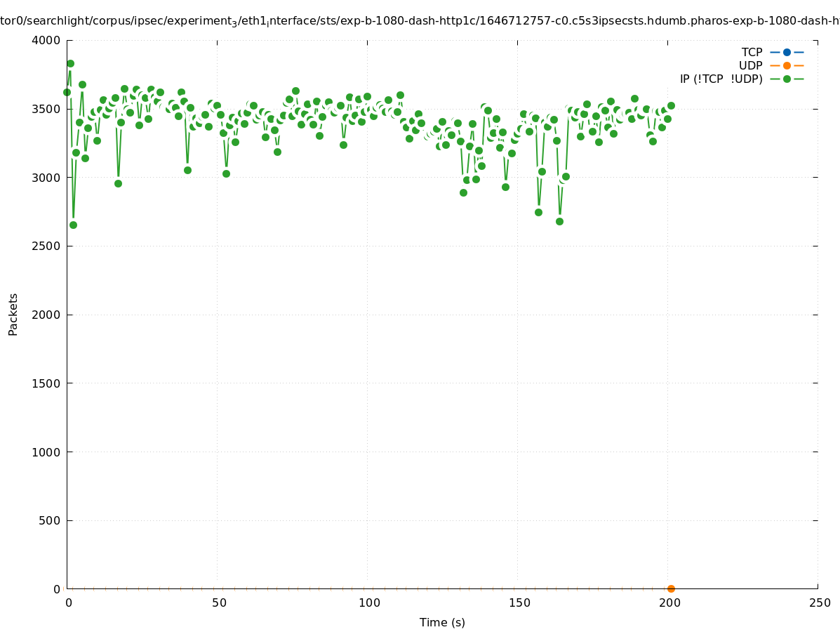The width and height of the screenshot is (840, 632).
Task: Click the 1000 tick label on the y-axis
Action: point(46,452)
